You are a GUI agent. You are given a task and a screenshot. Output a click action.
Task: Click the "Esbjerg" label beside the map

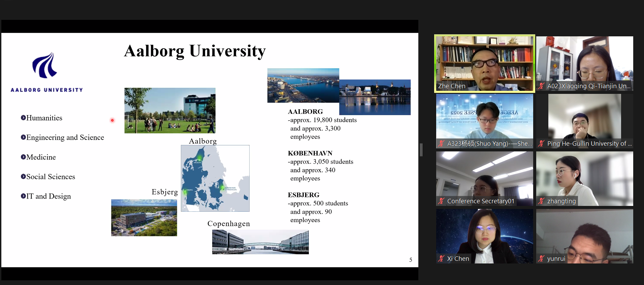click(165, 192)
